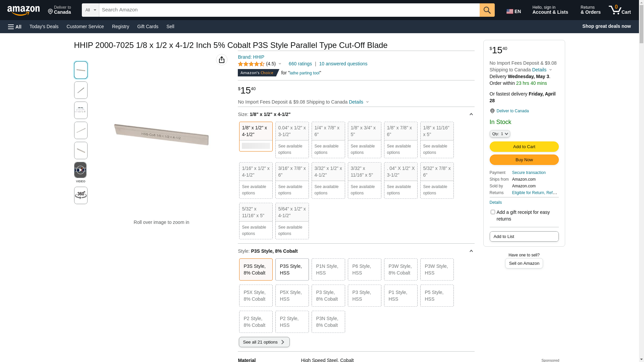
Task: Play the product video thumbnail
Action: pyautogui.click(x=80, y=170)
